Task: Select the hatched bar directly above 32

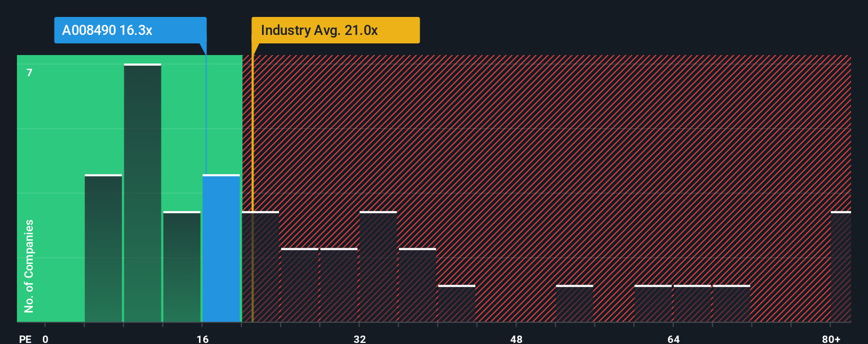Action: point(378,267)
